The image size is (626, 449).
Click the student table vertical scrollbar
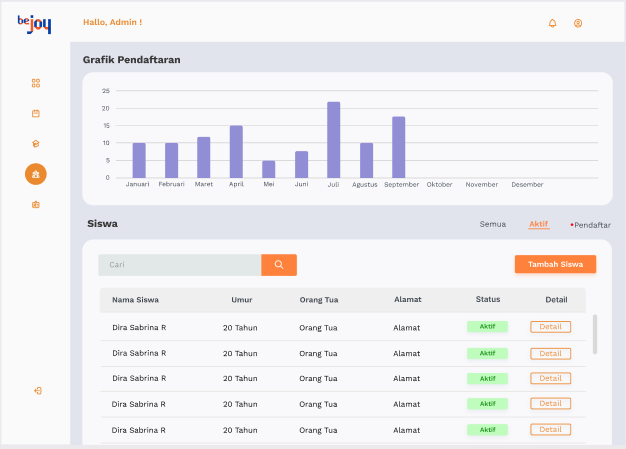[x=595, y=334]
